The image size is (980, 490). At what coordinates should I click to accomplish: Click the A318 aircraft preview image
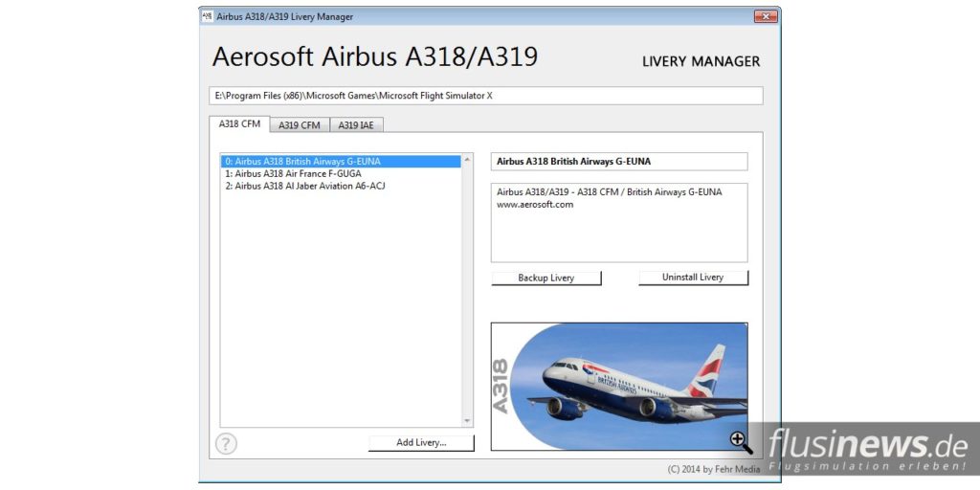[x=619, y=387]
